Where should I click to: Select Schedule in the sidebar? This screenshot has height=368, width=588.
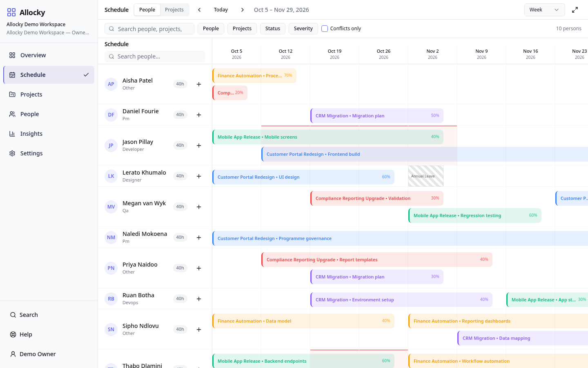pyautogui.click(x=49, y=75)
